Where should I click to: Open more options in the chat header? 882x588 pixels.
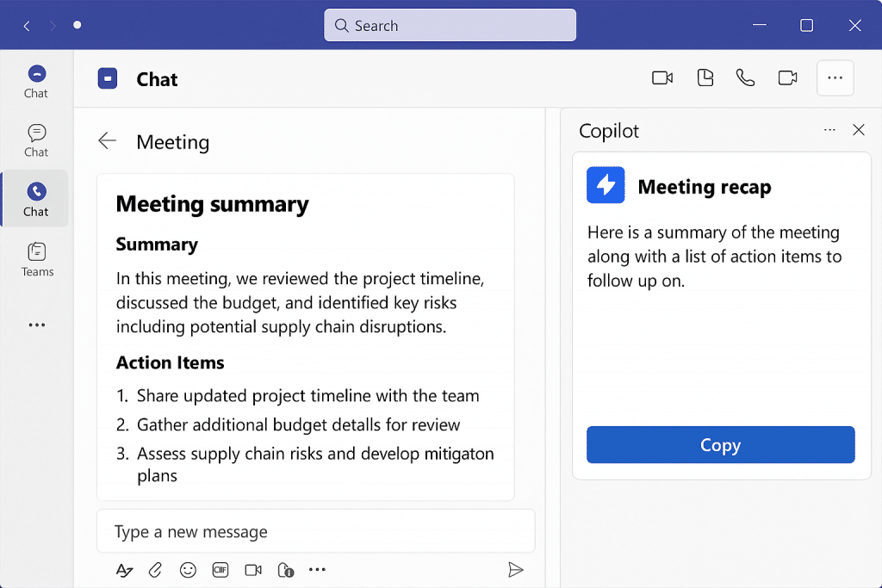[835, 78]
